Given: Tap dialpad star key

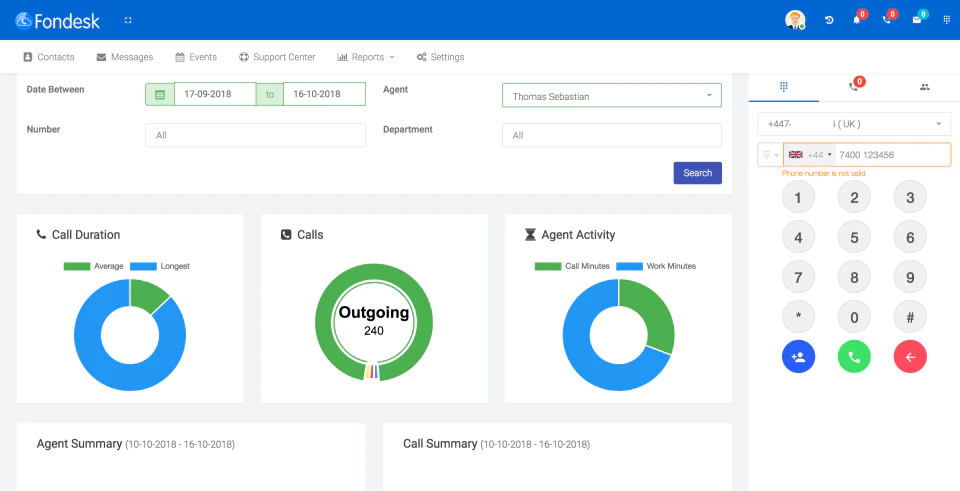Looking at the screenshot, I should [798, 317].
